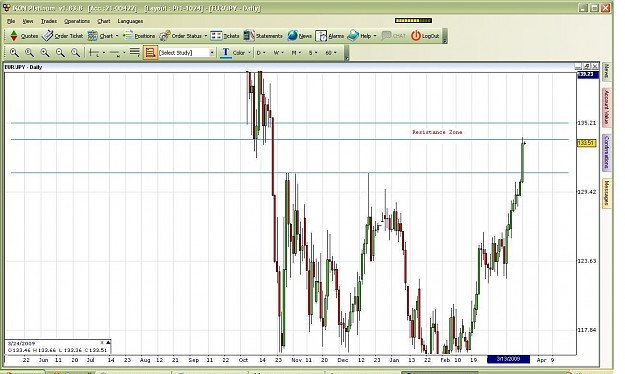625x374 pixels.
Task: Select the horizontal line H drawing tool
Action: [x=115, y=53]
